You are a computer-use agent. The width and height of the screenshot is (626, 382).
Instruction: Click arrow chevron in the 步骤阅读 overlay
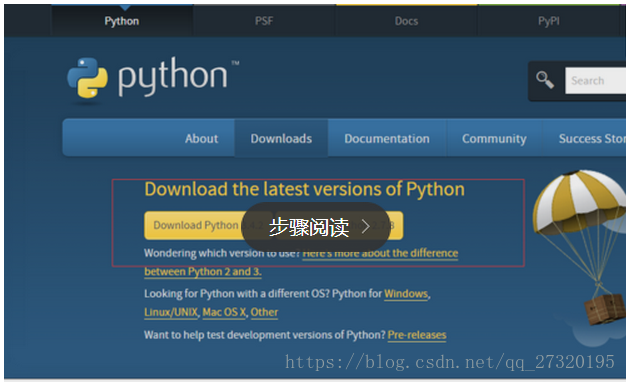(x=366, y=226)
